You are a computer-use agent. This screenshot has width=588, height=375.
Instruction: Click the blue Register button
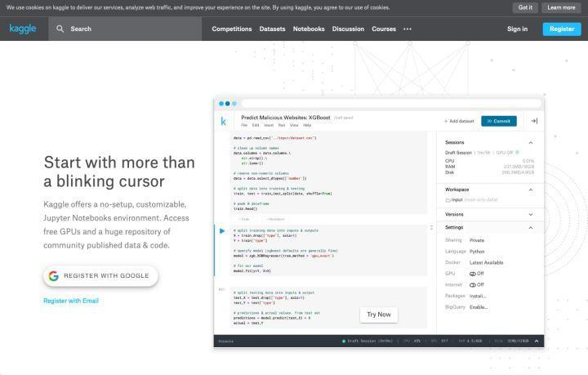(x=562, y=29)
